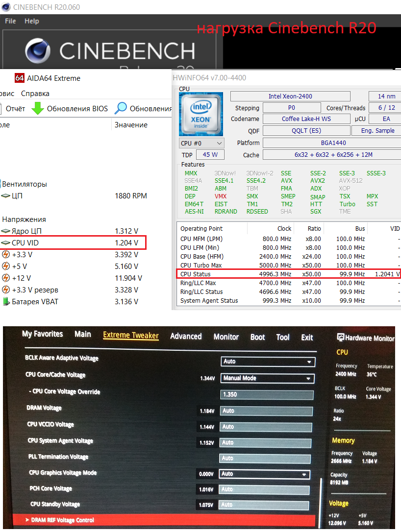Click the Intel Xeon inside logo
Image resolution: width=401 pixels, height=532 pixels.
(201, 114)
